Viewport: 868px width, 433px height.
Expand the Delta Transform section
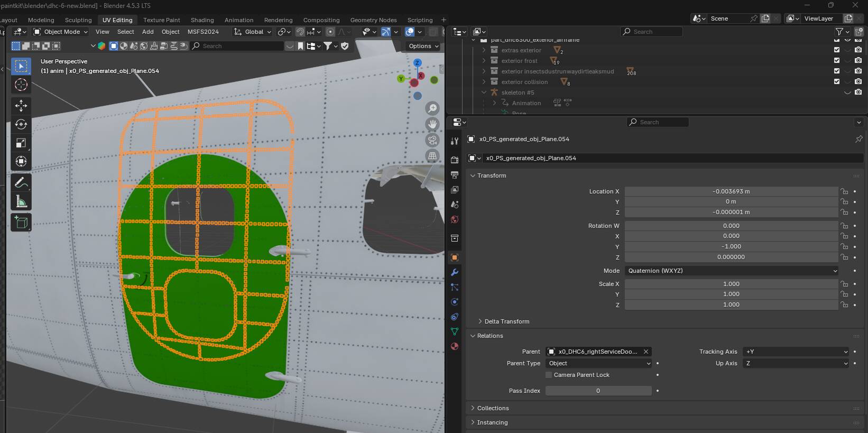click(506, 321)
